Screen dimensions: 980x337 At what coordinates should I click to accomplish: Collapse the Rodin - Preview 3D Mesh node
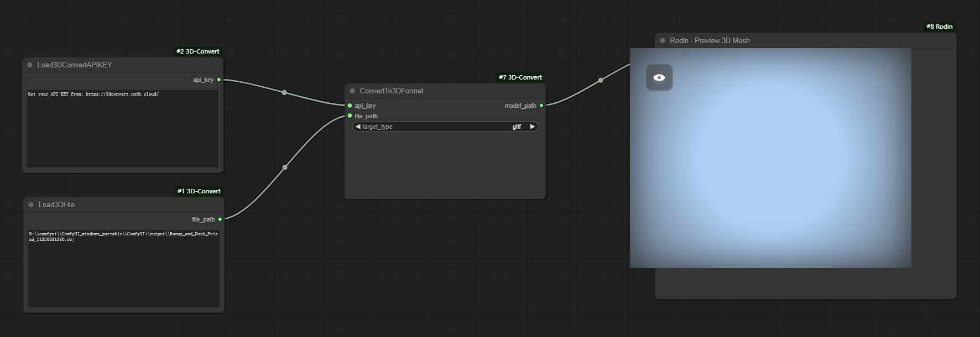[x=663, y=41]
